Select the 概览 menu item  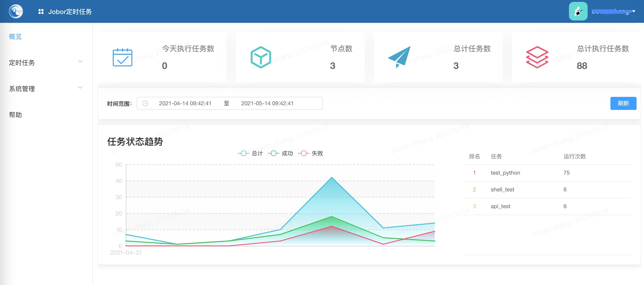tap(16, 37)
